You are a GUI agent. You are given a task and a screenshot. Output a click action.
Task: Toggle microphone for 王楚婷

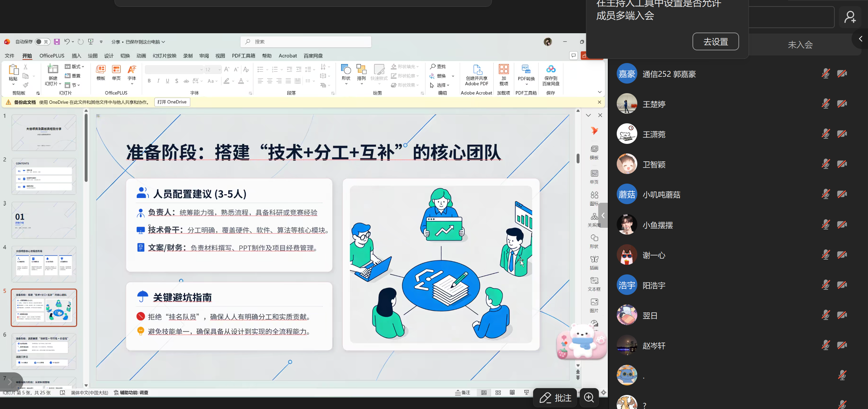click(x=825, y=103)
